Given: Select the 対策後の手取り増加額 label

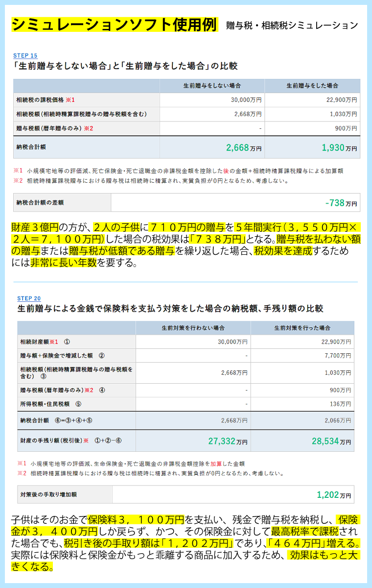Looking at the screenshot, I should pos(48,494).
